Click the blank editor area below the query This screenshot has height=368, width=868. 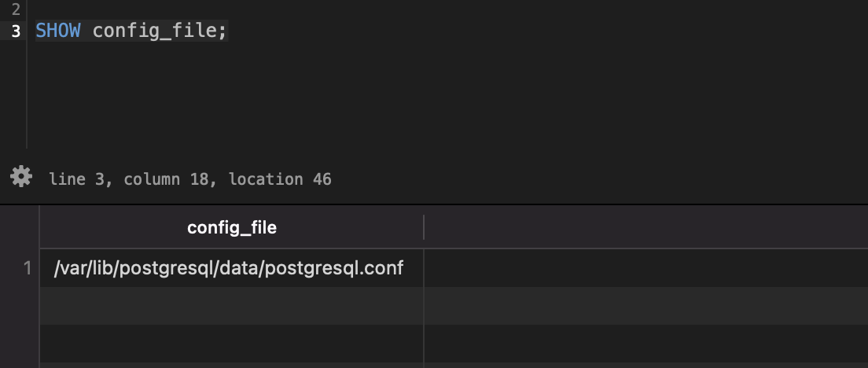pyautogui.click(x=393, y=94)
